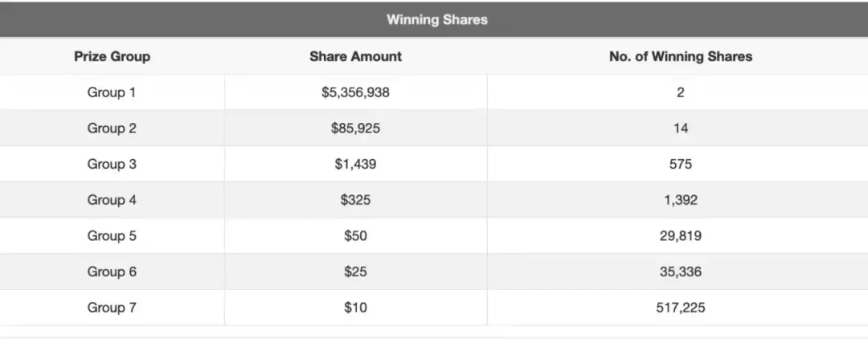Click the 517,225 winning shares value
868x339 pixels.
tap(680, 308)
